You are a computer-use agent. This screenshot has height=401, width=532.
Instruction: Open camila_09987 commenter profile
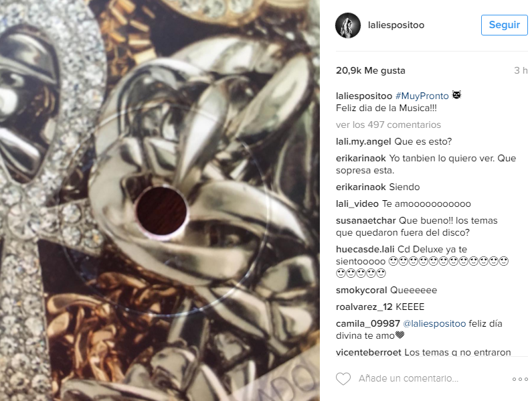[x=368, y=323]
